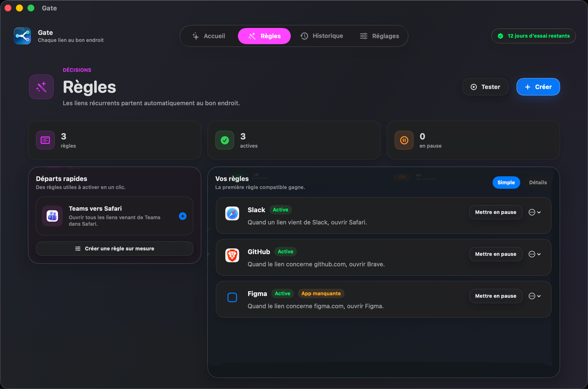Click the Slack rule title
The width and height of the screenshot is (588, 389).
(x=256, y=210)
